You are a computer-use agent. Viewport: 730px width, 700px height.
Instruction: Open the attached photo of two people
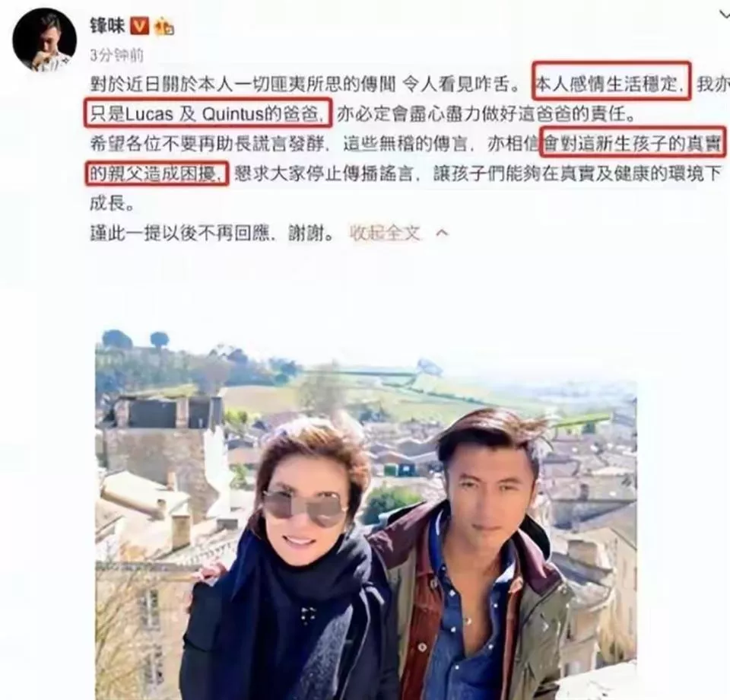[366, 514]
